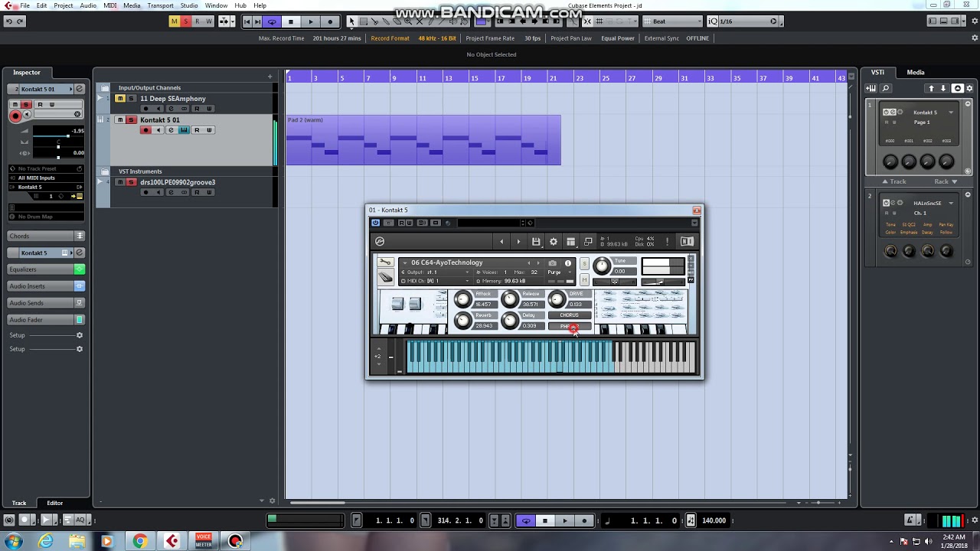Open the MIDI menu
The height and width of the screenshot is (551, 980).
tap(109, 5)
